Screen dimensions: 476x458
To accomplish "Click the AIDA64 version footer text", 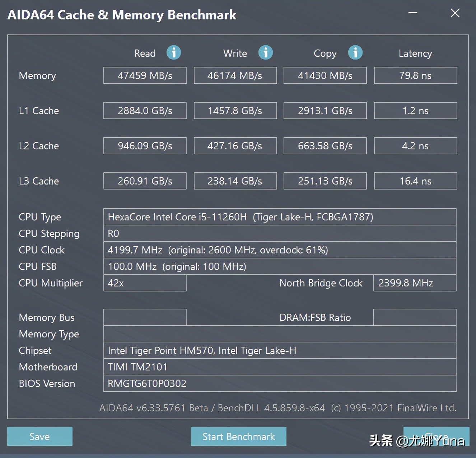I will (278, 408).
